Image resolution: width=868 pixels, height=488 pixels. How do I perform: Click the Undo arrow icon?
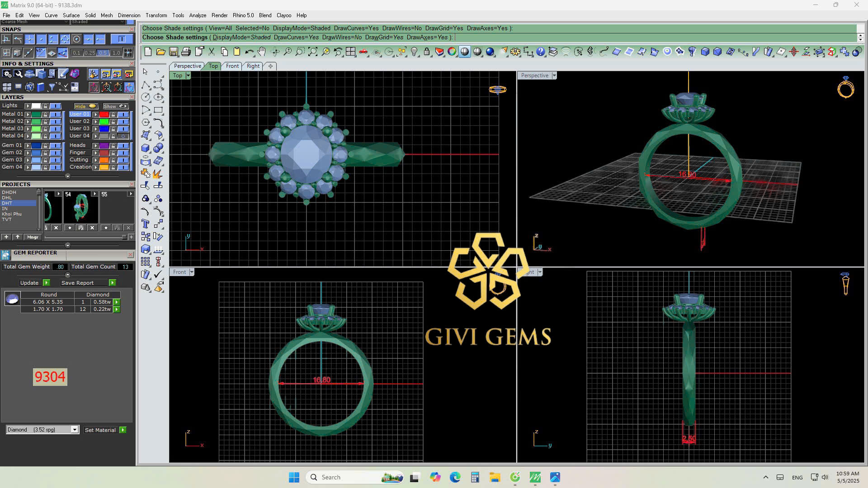click(x=249, y=52)
